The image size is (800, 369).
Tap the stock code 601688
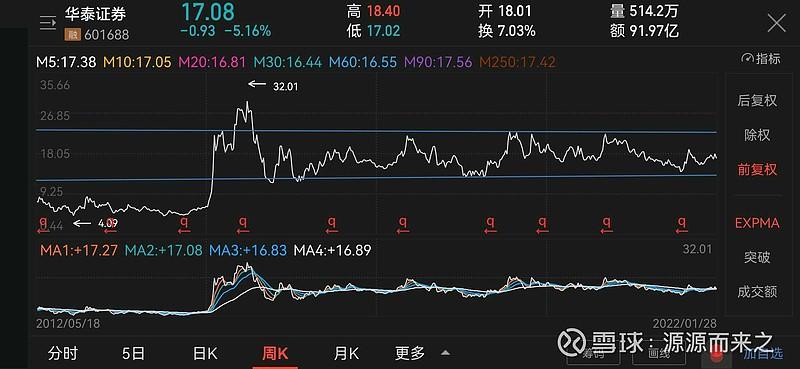pyautogui.click(x=107, y=35)
